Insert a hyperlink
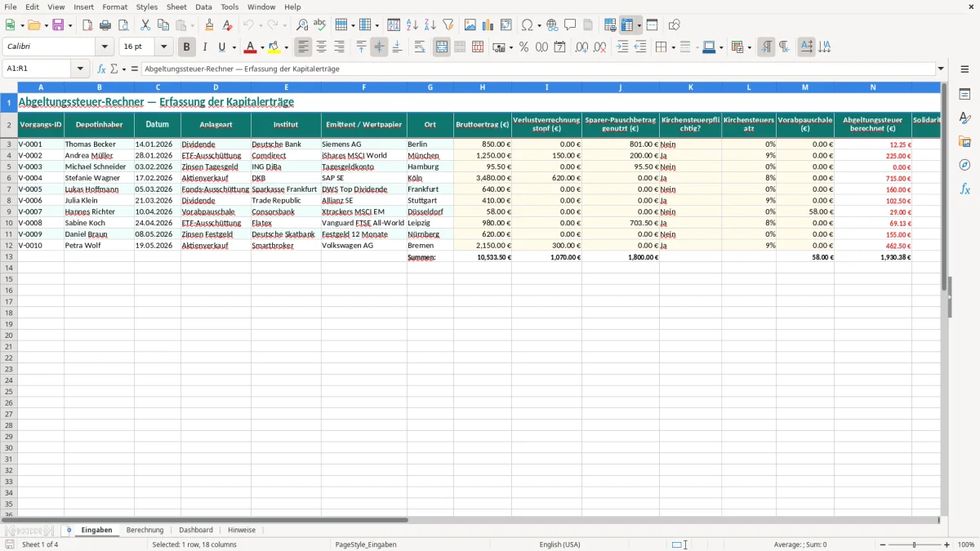Image resolution: width=980 pixels, height=551 pixels. point(552,25)
